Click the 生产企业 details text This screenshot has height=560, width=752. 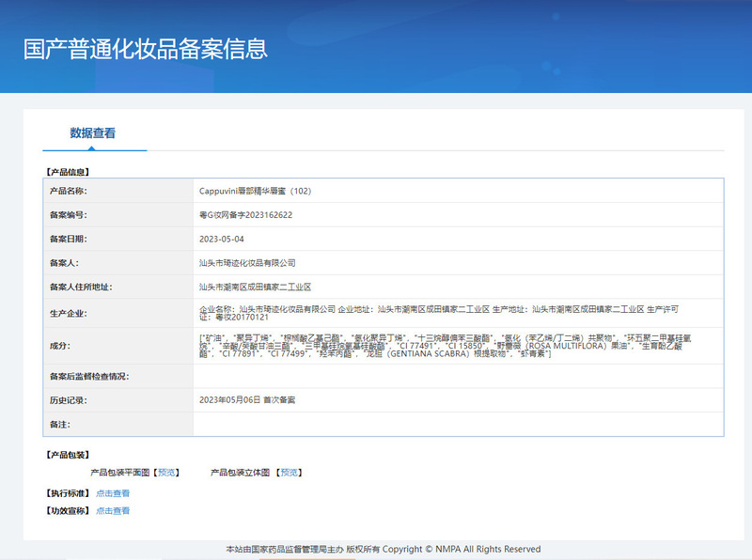coord(439,313)
